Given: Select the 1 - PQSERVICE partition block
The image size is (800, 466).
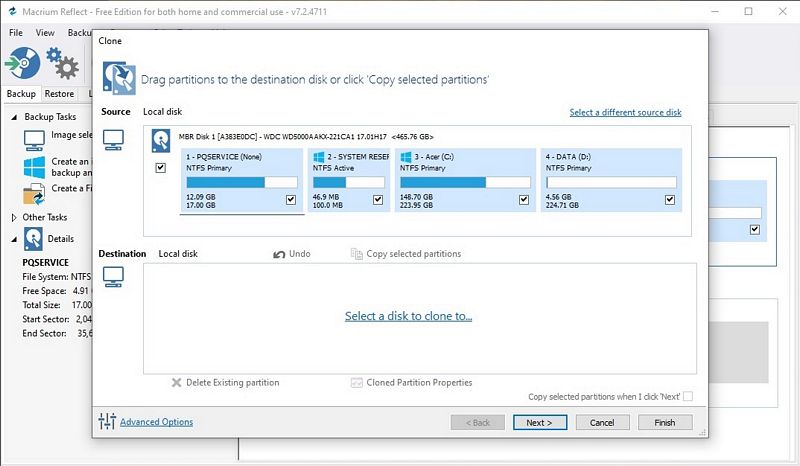Looking at the screenshot, I should tap(242, 180).
